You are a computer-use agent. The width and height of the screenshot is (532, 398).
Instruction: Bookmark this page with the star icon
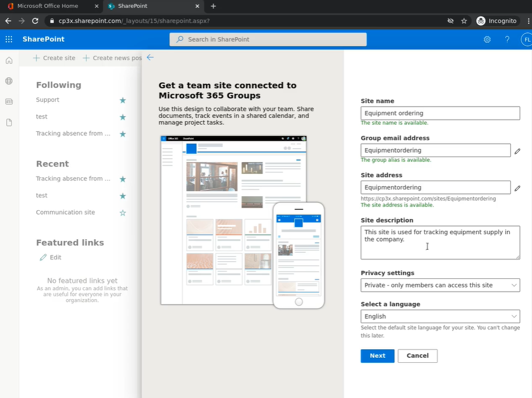(x=464, y=21)
